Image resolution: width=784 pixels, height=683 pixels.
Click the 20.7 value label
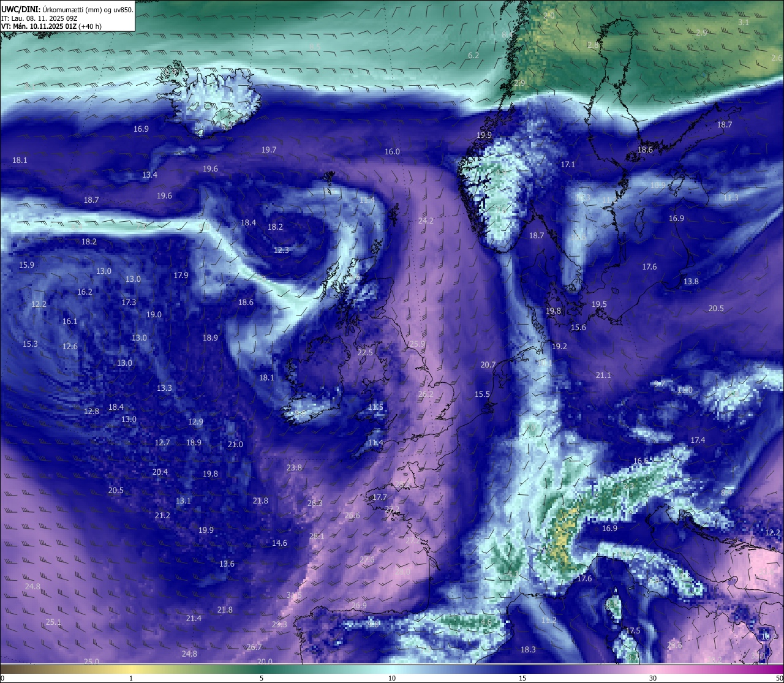pyautogui.click(x=488, y=364)
